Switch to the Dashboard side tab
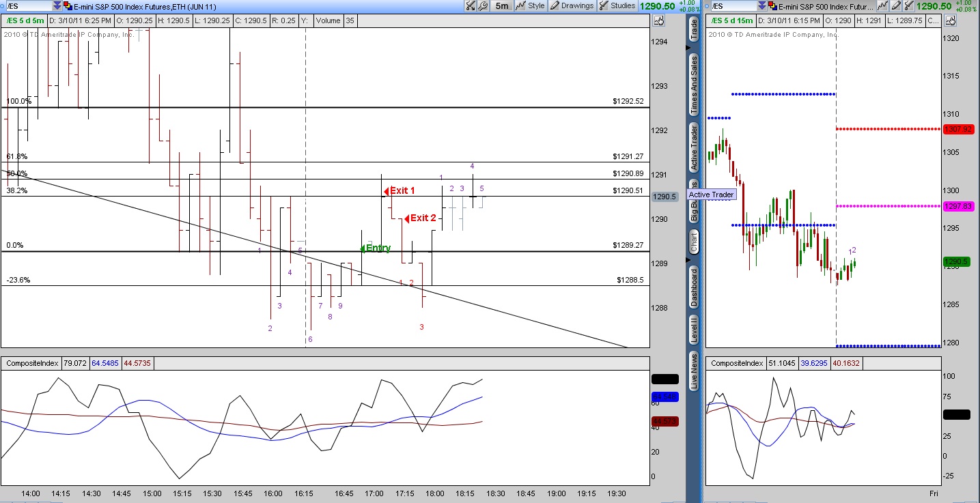 (x=695, y=287)
